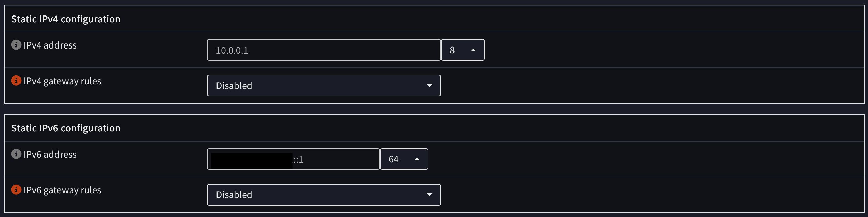
Task: Click the Static IPv4 configuration header
Action: click(x=66, y=19)
